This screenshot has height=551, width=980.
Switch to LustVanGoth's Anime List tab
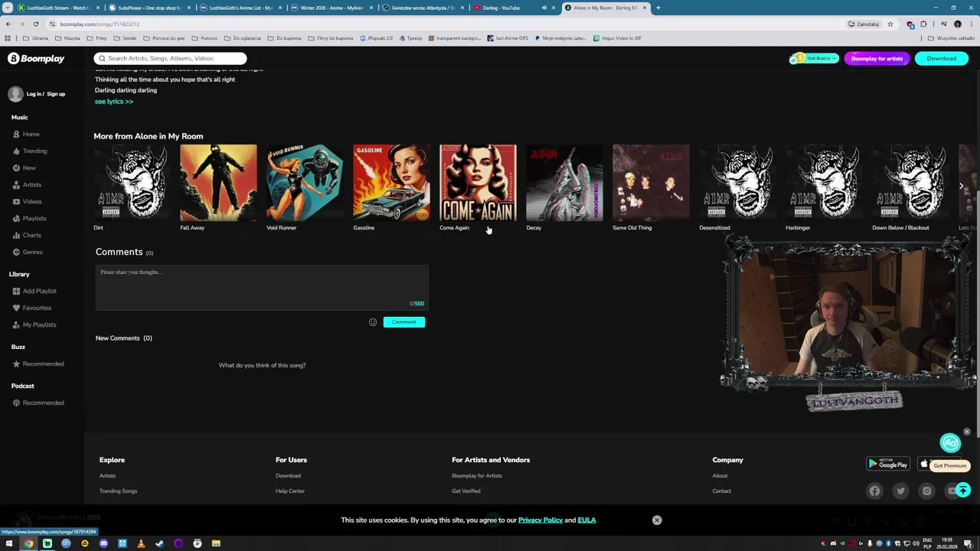click(239, 8)
